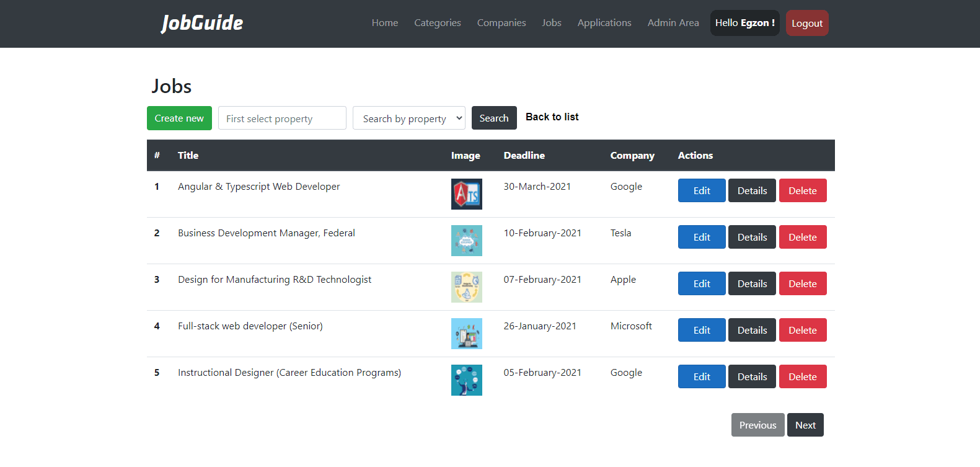Click the Search button
980x467 pixels.
click(493, 118)
